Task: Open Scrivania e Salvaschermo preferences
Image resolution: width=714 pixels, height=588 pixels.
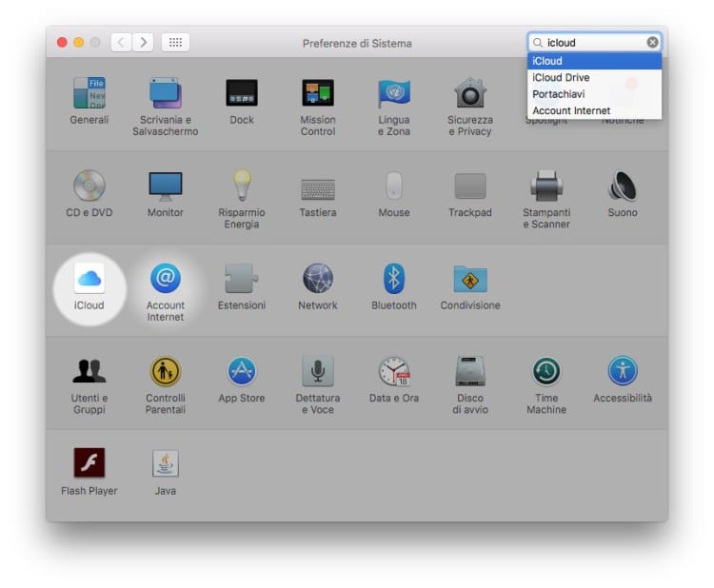Action: click(x=166, y=93)
